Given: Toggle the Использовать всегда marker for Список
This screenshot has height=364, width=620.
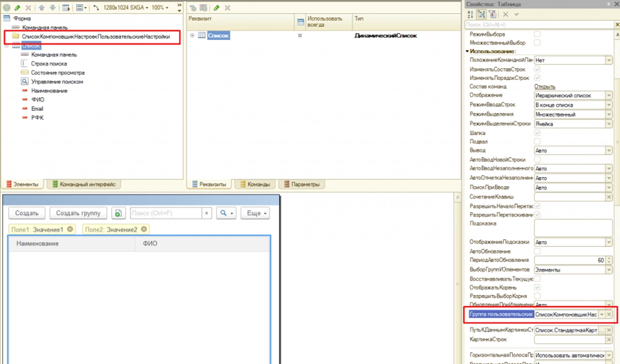Looking at the screenshot, I should 300,35.
